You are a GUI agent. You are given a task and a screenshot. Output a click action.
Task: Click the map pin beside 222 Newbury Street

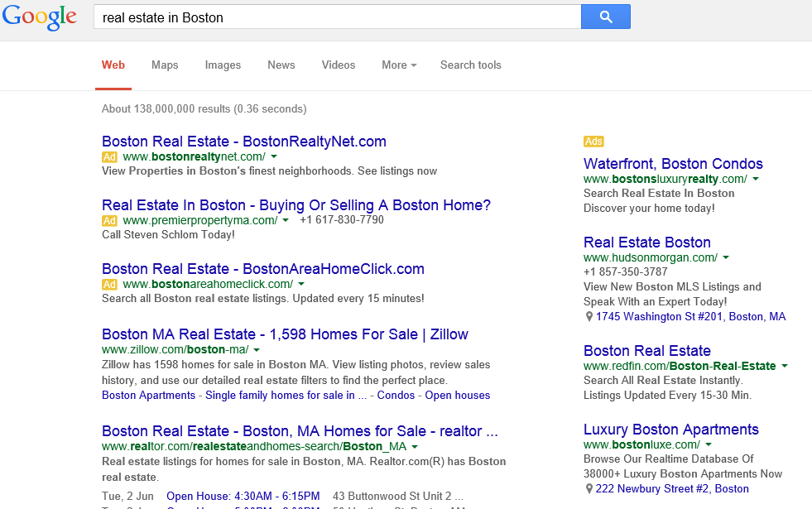point(589,489)
